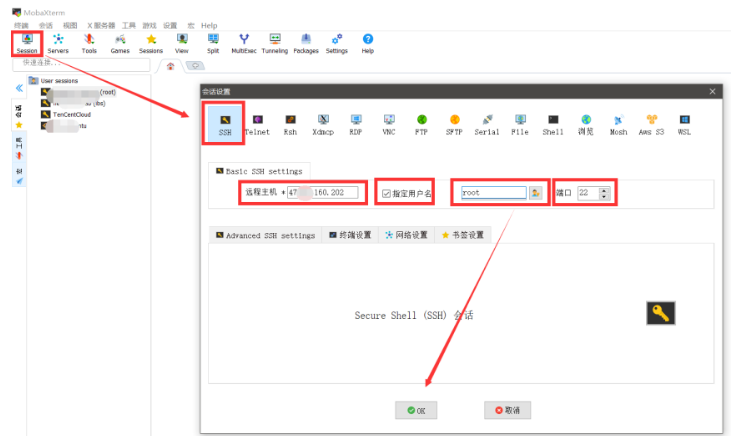Viewport: 731px width, 436px height.
Task: Open the Games toolbar icon
Action: pos(120,44)
